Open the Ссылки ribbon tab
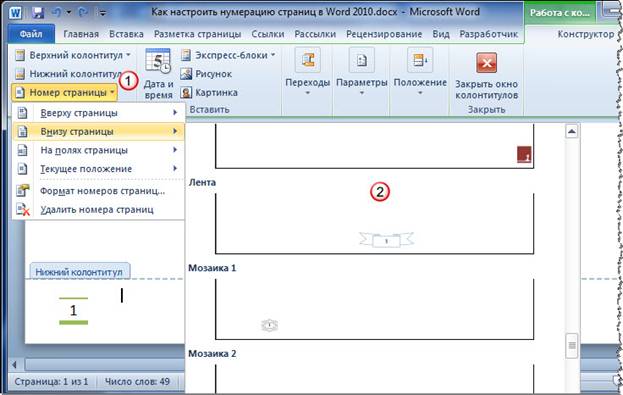 point(268,34)
